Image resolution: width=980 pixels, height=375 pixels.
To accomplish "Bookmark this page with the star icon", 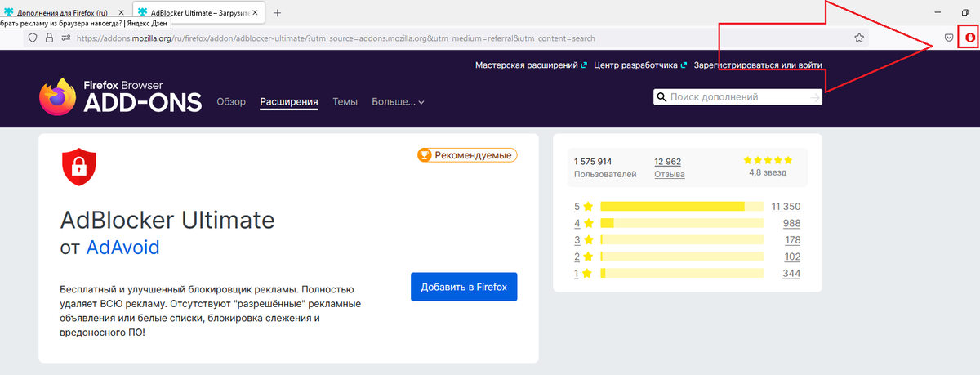I will 859,38.
